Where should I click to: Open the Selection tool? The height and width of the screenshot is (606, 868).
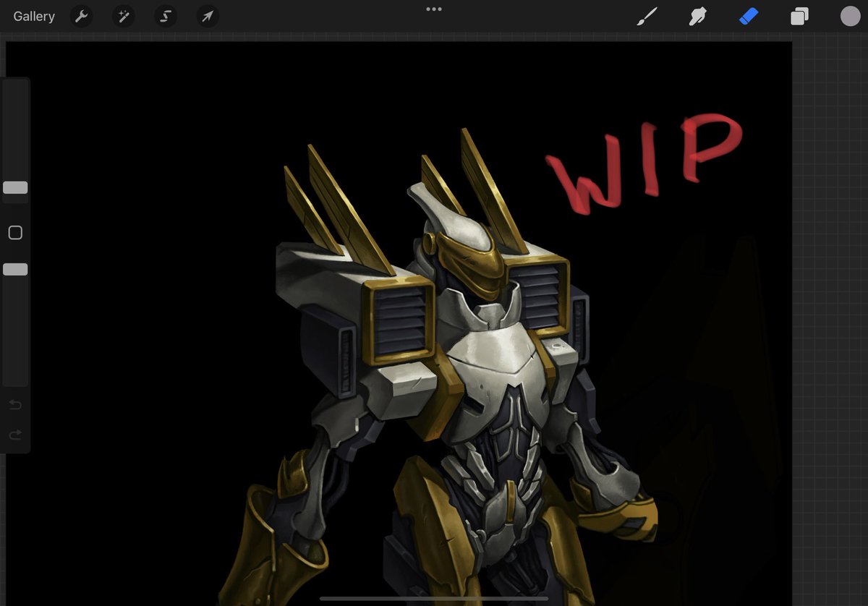tap(166, 16)
